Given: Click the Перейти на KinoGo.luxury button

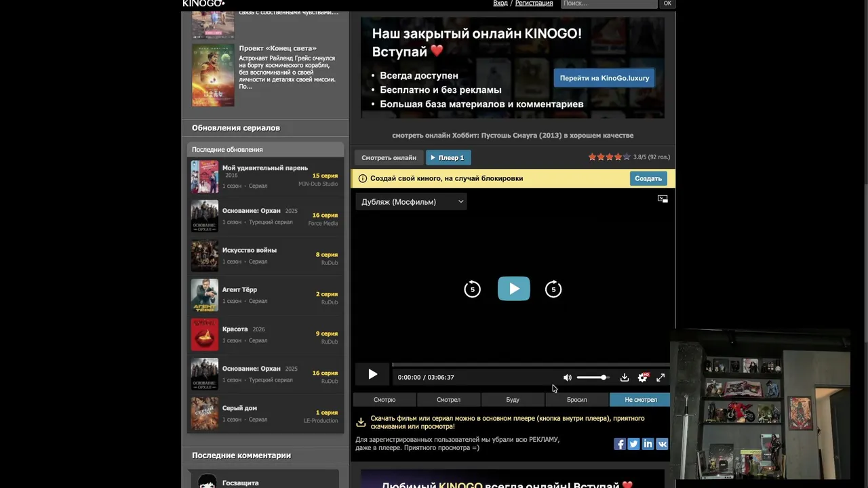Looking at the screenshot, I should (x=604, y=78).
